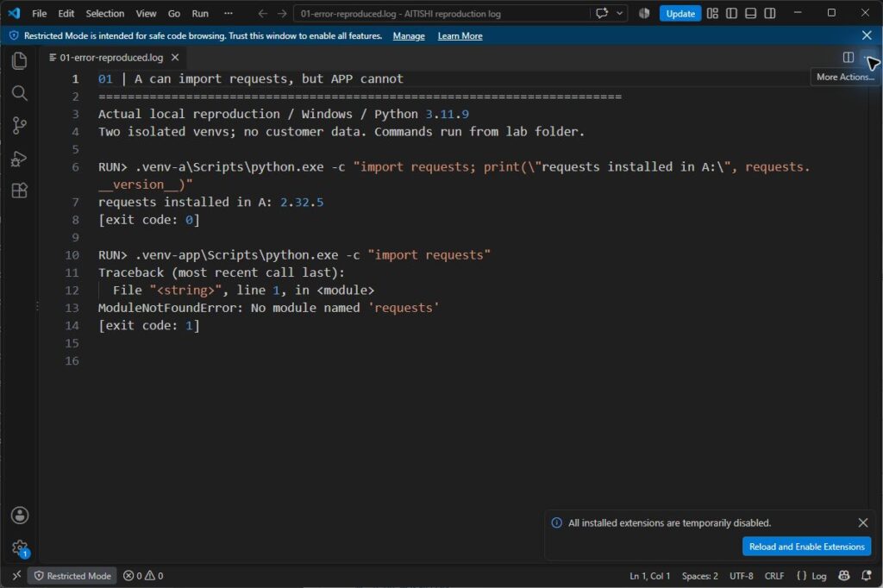The height and width of the screenshot is (588, 883).
Task: Click the remote window icon in status bar
Action: [x=16, y=576]
